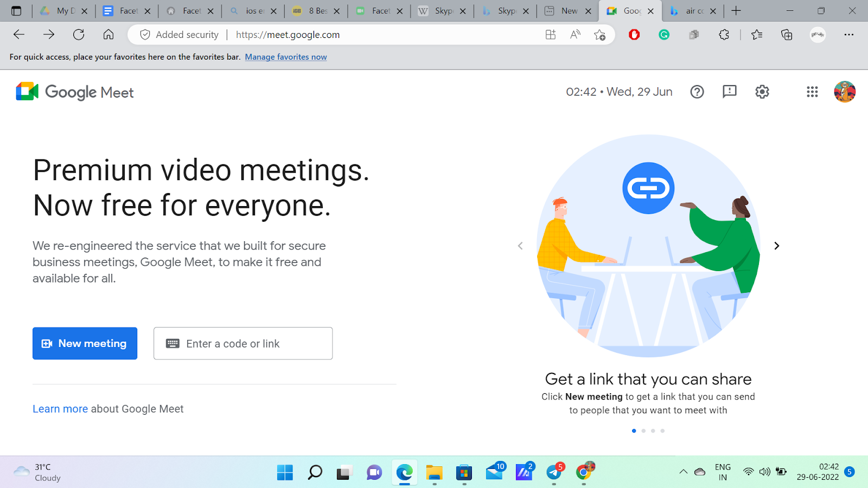Add this page to favorites with the star
The image size is (868, 488).
pyautogui.click(x=599, y=35)
